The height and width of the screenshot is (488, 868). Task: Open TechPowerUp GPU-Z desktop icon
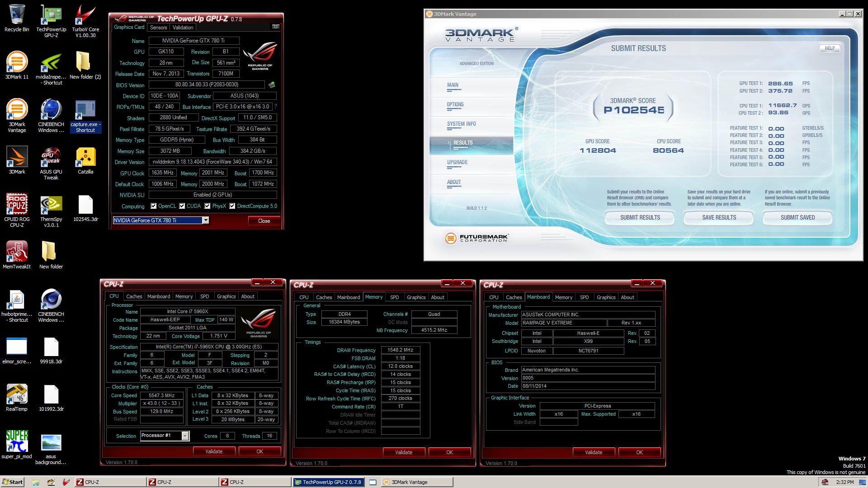51,21
